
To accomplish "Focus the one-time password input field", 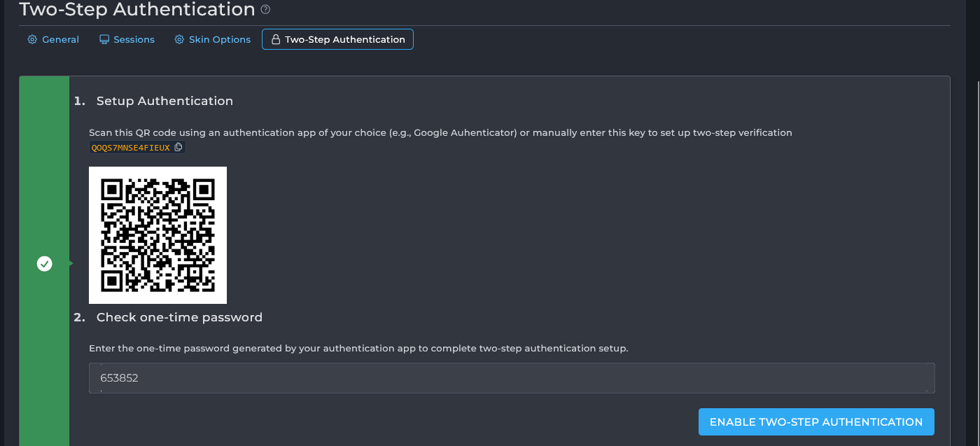I will coord(511,378).
